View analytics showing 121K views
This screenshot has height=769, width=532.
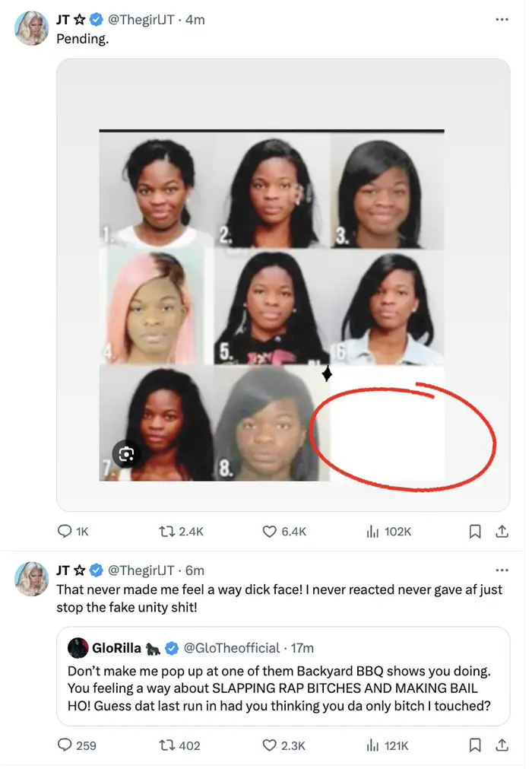[x=372, y=745]
